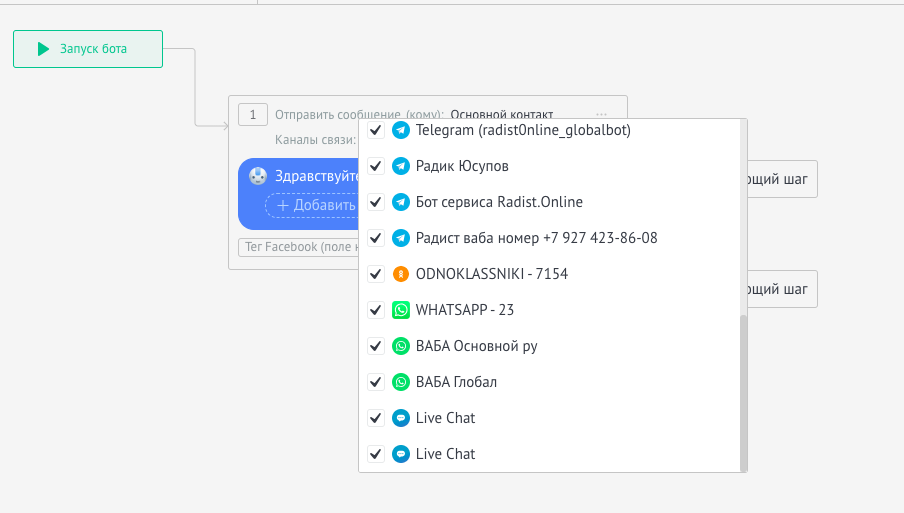Click the Тег Facebook input field
The image size is (904, 513).
pos(297,247)
